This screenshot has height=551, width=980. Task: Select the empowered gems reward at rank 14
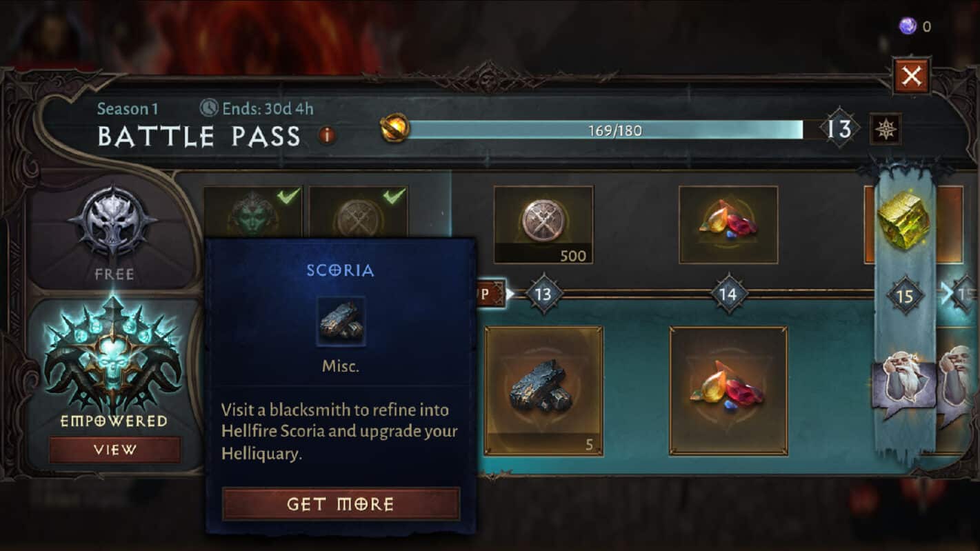(x=728, y=391)
